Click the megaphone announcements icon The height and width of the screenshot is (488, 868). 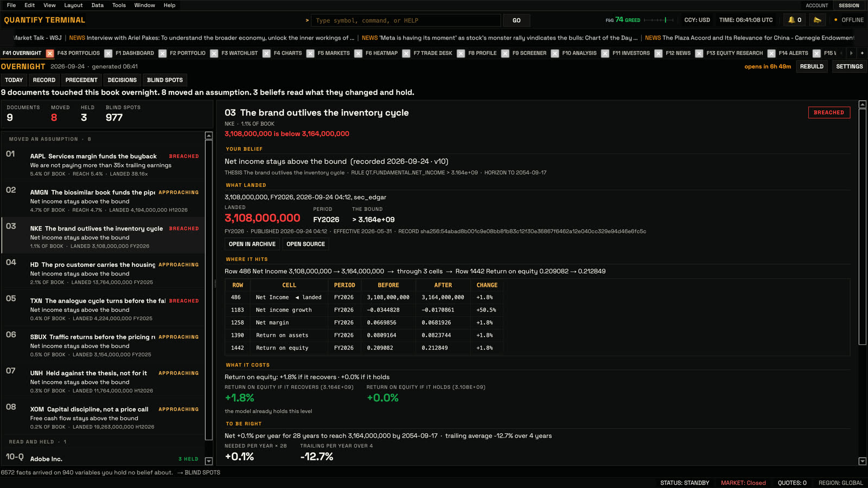click(818, 20)
